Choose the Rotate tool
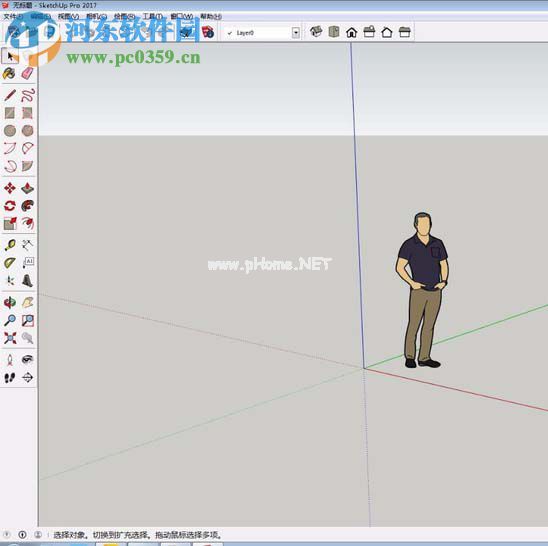Screen dimensions: 548x546 [x=10, y=206]
